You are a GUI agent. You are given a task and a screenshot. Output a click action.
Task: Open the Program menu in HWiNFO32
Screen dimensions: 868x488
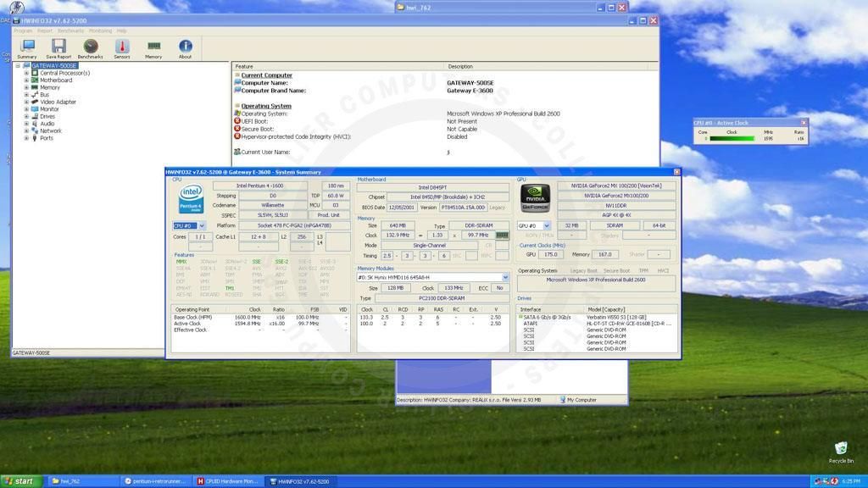coord(21,30)
